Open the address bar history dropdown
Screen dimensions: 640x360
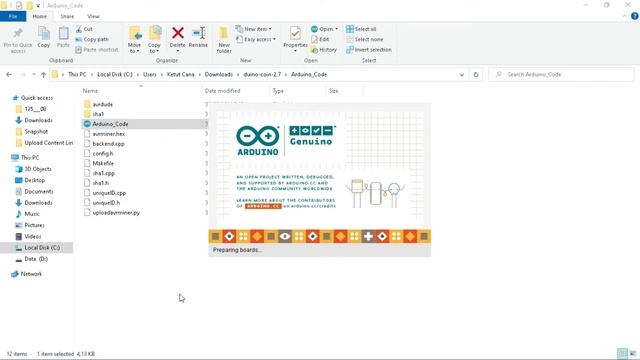462,75
